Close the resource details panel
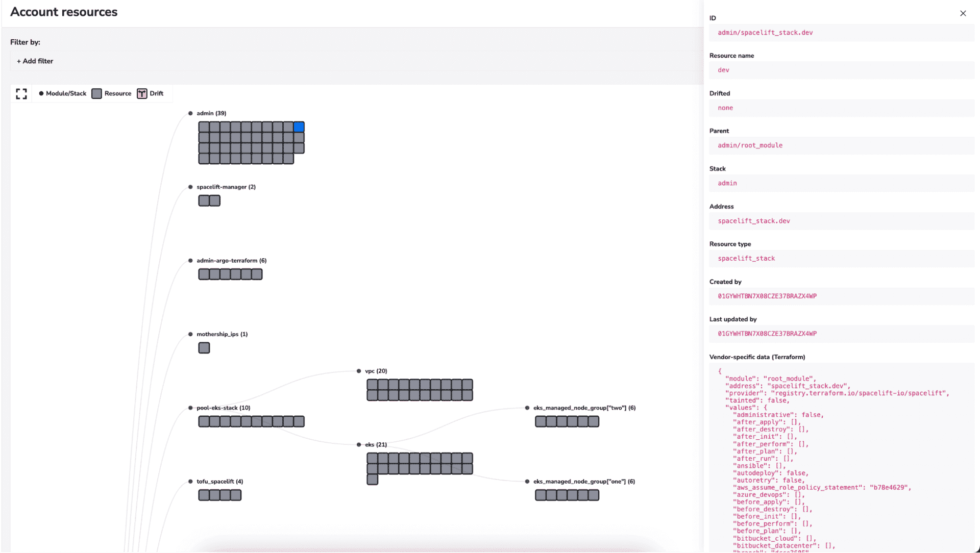The image size is (980, 553). pos(963,13)
